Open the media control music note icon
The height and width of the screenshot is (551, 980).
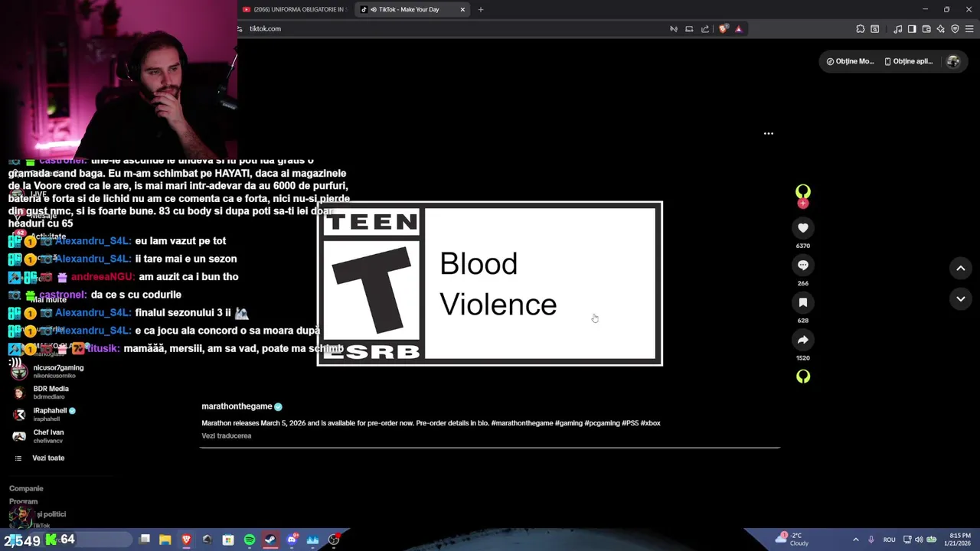898,28
